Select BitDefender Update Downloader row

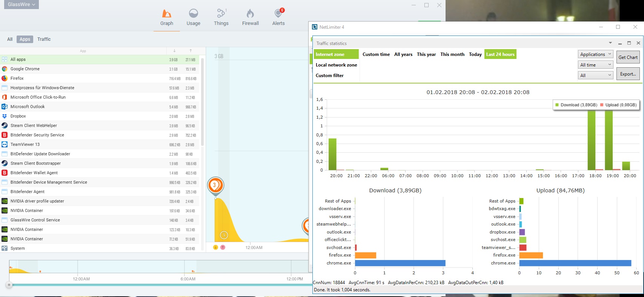[100, 154]
